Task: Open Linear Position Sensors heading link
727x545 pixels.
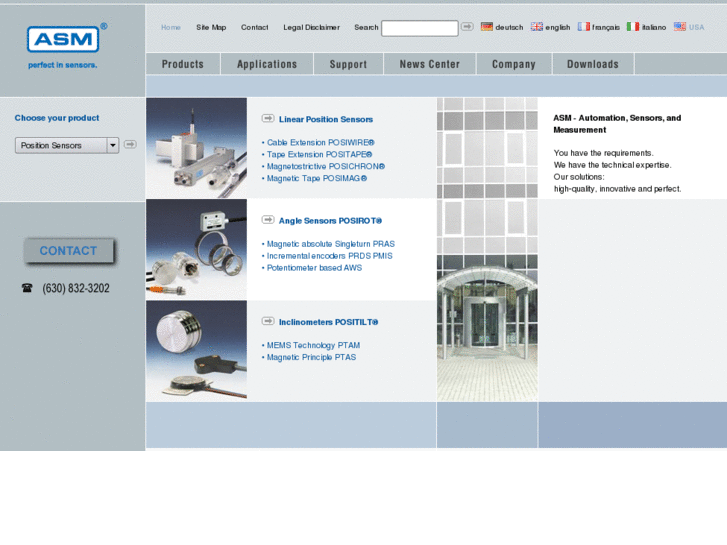Action: tap(326, 119)
